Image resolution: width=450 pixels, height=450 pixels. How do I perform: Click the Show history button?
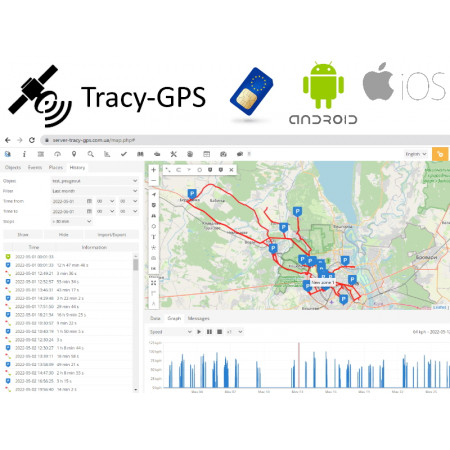23,235
